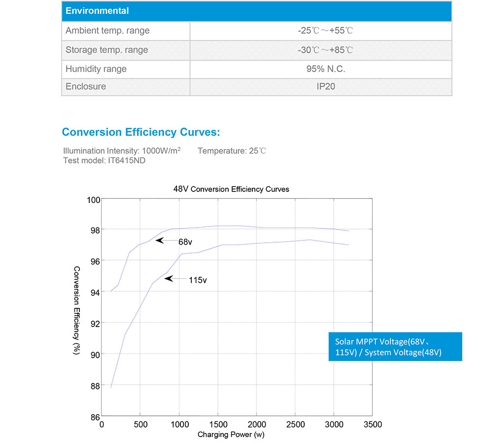Viewport: 493px width, 448px height.
Task: Click the 115v curve label
Action: click(x=198, y=280)
